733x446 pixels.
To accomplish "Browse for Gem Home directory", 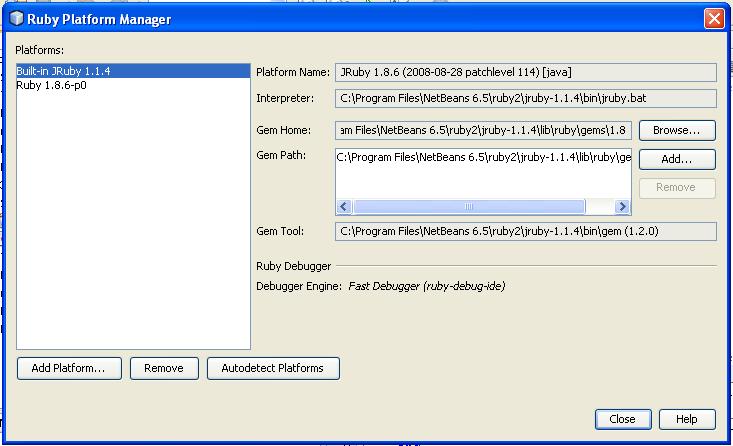I will pos(677,130).
